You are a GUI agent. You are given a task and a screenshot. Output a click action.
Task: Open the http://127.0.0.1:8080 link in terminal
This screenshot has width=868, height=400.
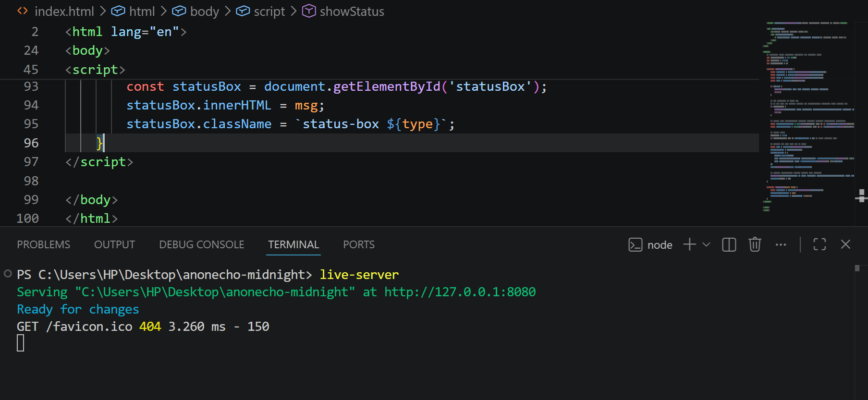click(460, 292)
